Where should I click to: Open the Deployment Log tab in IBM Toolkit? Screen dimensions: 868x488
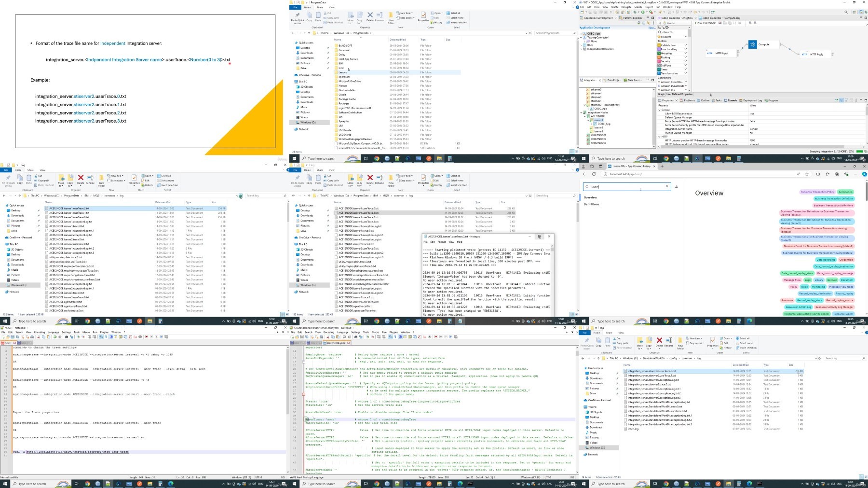[751, 100]
